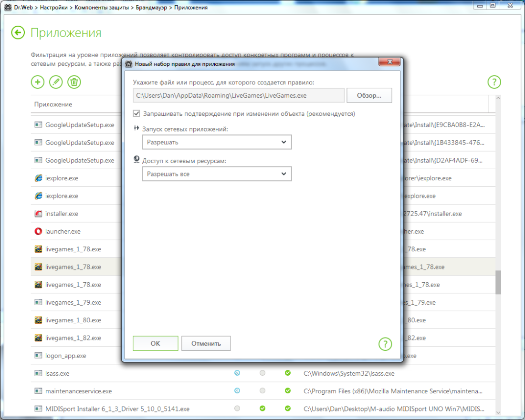The width and height of the screenshot is (525, 420).
Task: Delete selected rule with trash icon
Action: (74, 82)
